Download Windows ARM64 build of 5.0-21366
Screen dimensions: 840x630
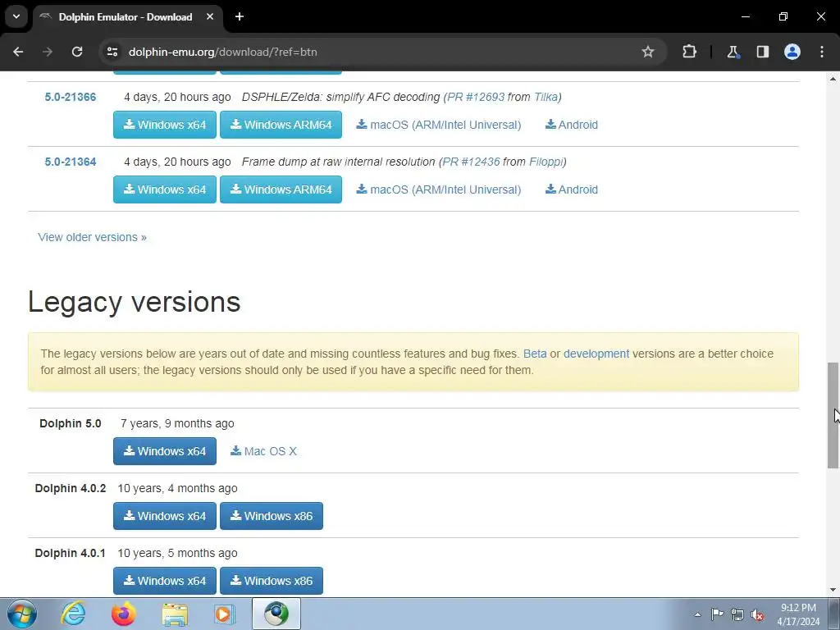click(281, 125)
